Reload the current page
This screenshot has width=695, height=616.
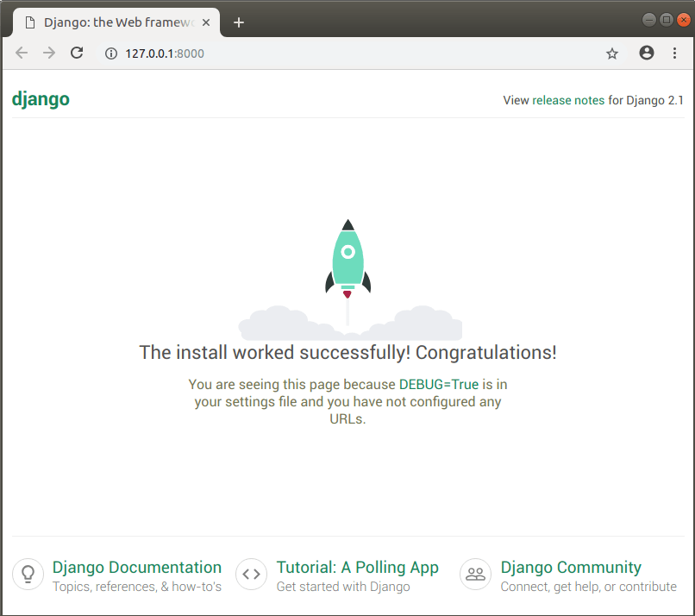tap(77, 53)
